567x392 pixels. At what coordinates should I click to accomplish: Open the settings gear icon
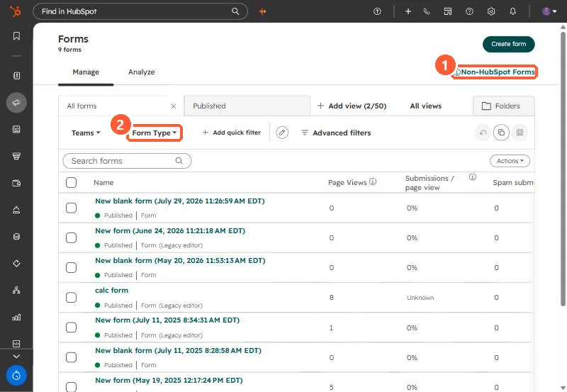(x=490, y=11)
